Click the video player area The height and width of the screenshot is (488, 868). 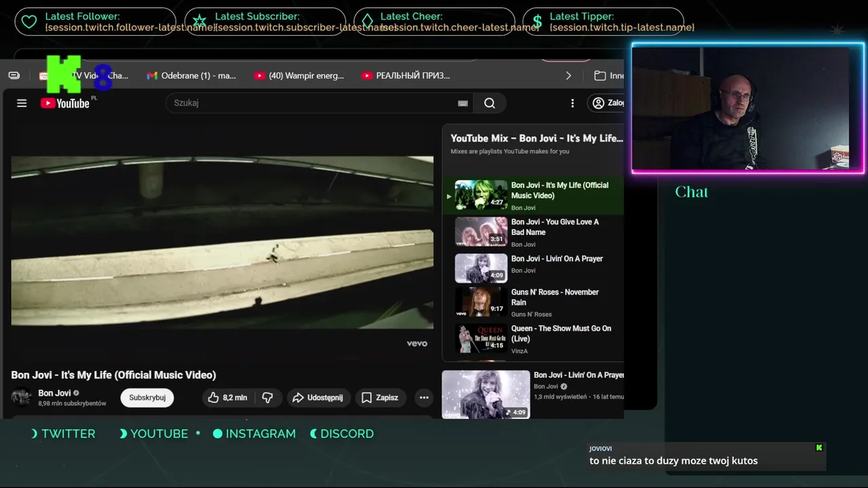[x=222, y=243]
